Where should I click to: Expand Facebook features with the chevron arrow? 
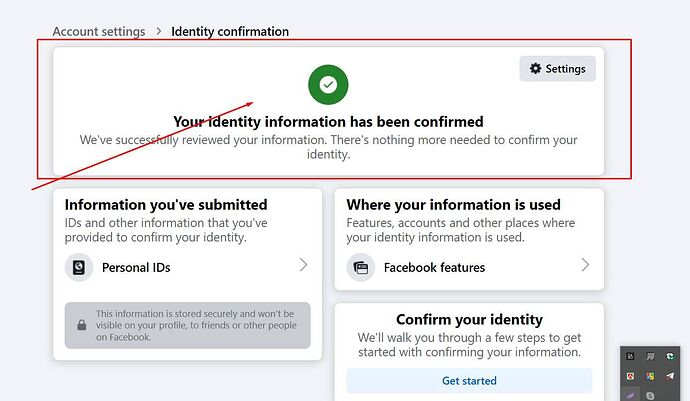coord(585,266)
